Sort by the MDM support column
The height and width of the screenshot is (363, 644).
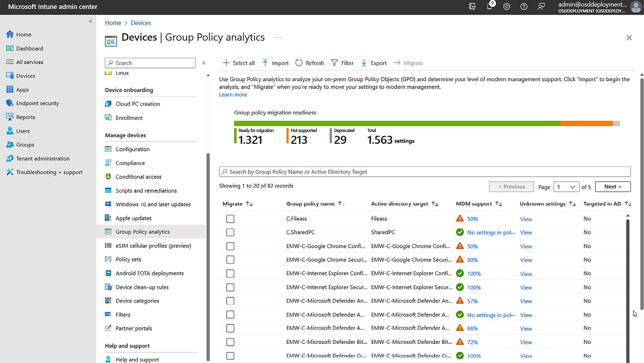pos(499,204)
